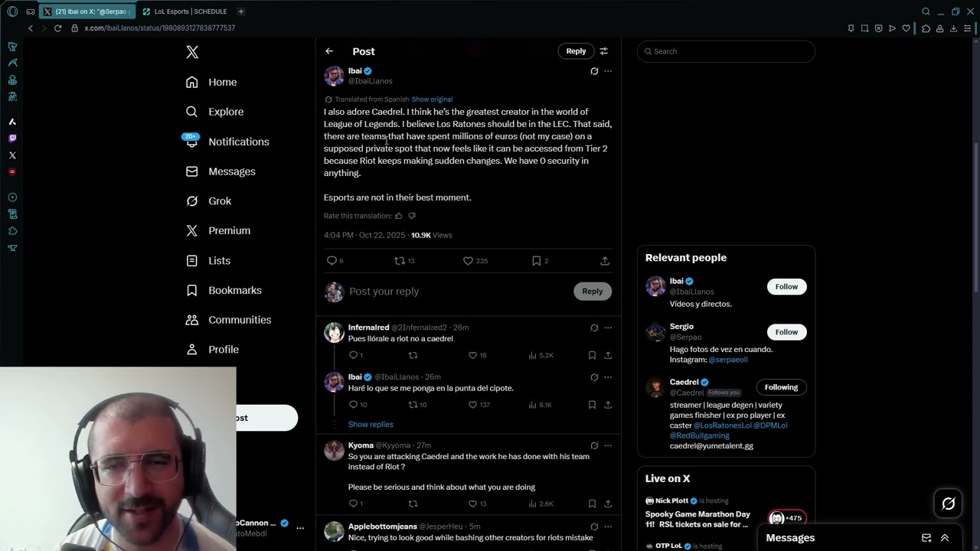Open the Opera GX main menu logo

(x=12, y=11)
